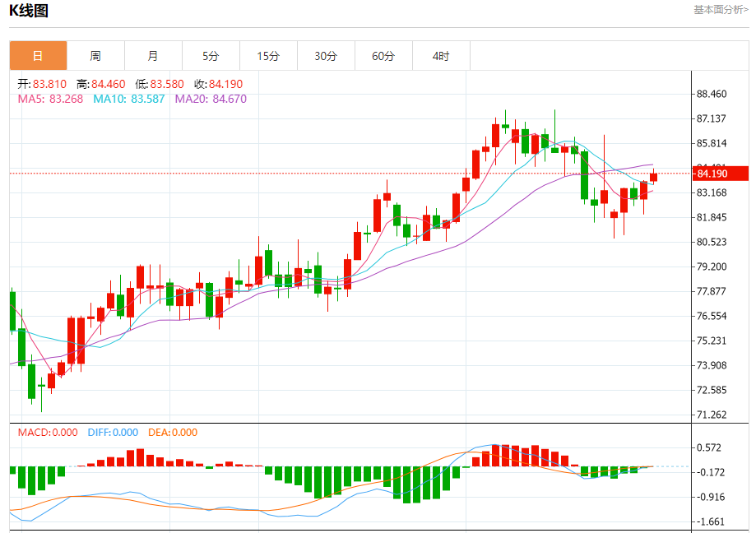Click the 73.908 price axis label

click(712, 365)
